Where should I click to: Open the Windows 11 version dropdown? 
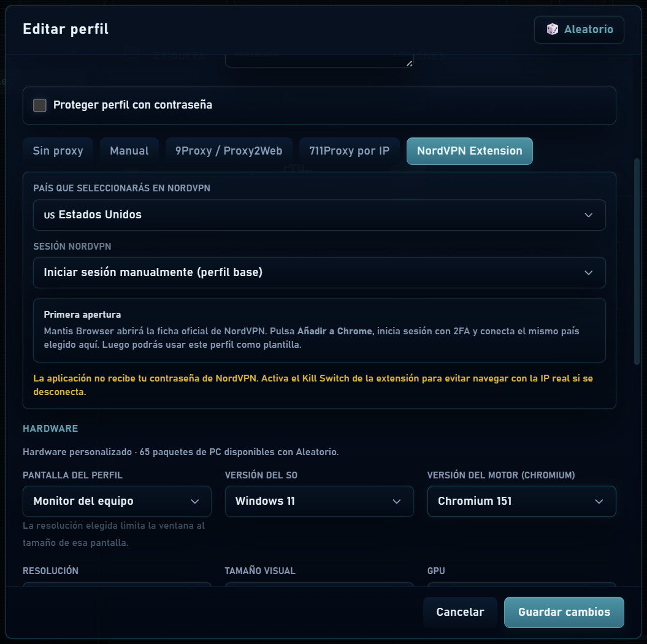point(320,501)
